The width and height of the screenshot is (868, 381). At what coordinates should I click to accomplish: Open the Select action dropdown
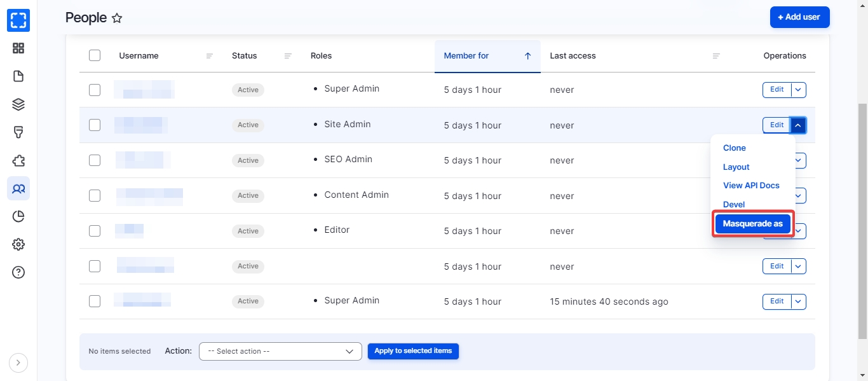(x=280, y=351)
